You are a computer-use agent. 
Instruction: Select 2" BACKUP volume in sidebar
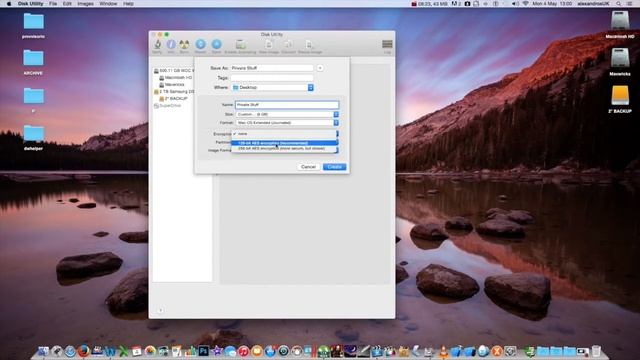coord(173,98)
